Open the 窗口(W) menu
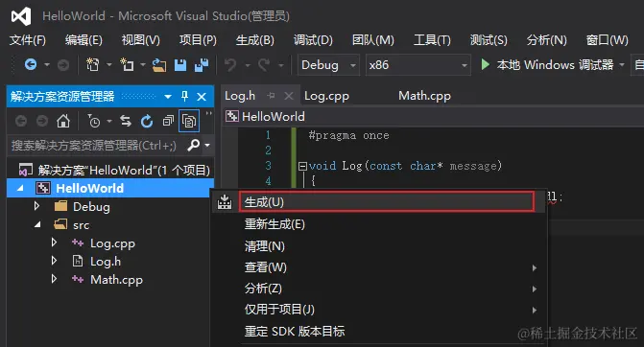 click(x=607, y=40)
